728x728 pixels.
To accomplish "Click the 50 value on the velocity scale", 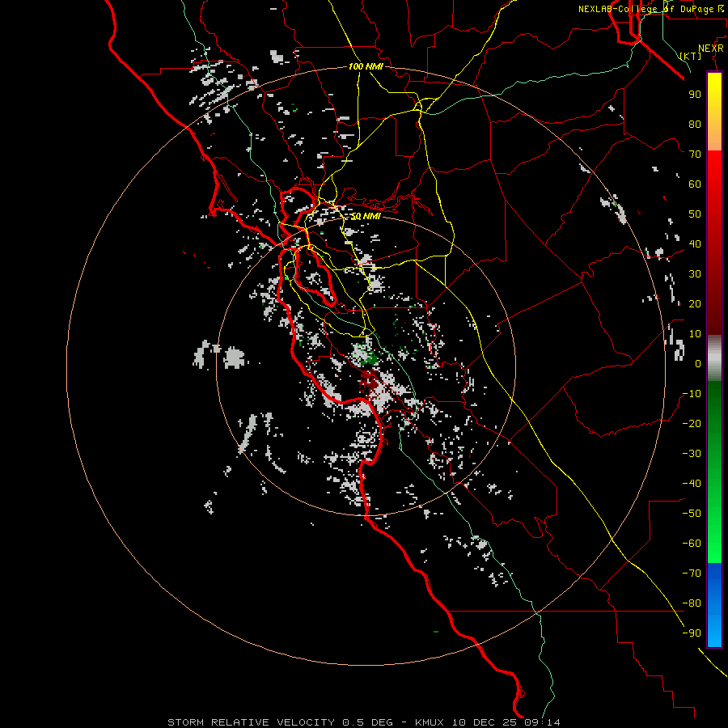I will point(695,214).
